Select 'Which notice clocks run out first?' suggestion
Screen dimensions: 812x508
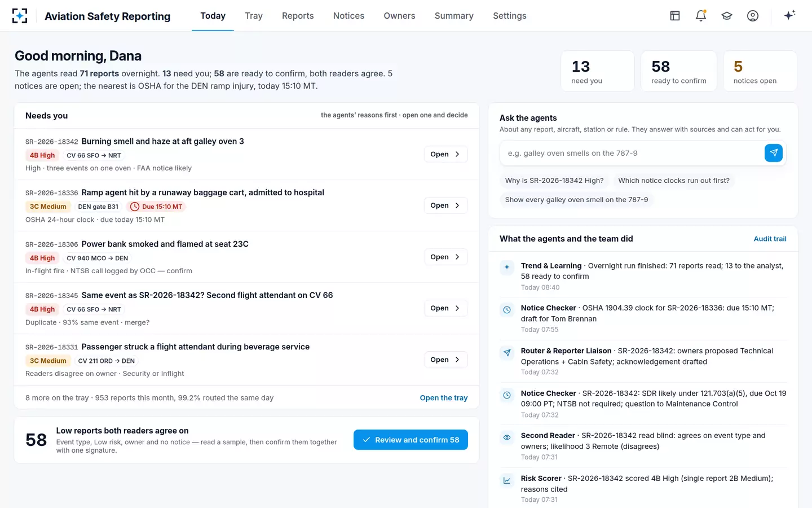tap(674, 181)
